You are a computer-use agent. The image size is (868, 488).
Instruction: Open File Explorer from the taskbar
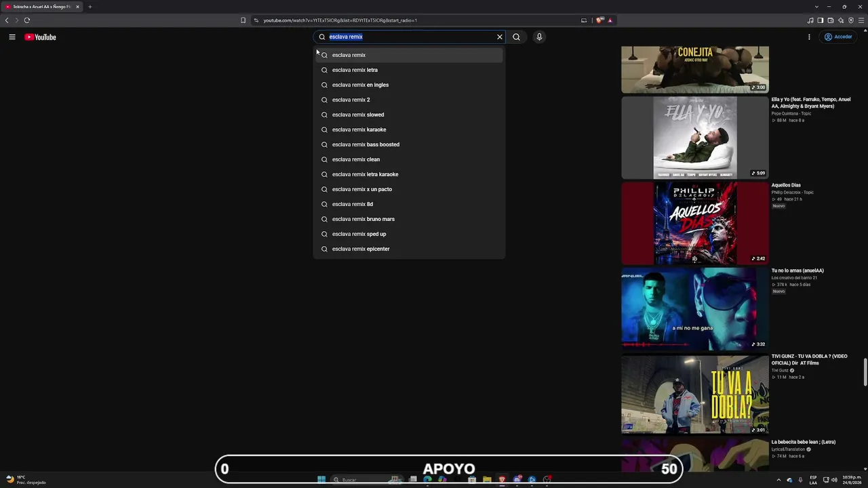pos(487,480)
